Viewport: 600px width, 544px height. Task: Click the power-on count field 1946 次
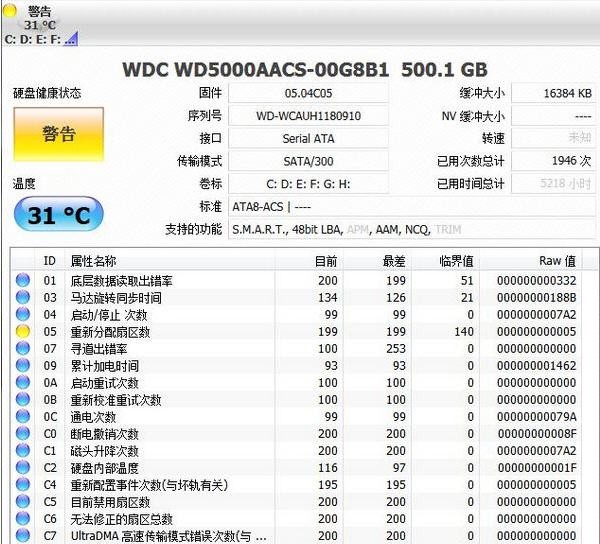click(x=554, y=161)
